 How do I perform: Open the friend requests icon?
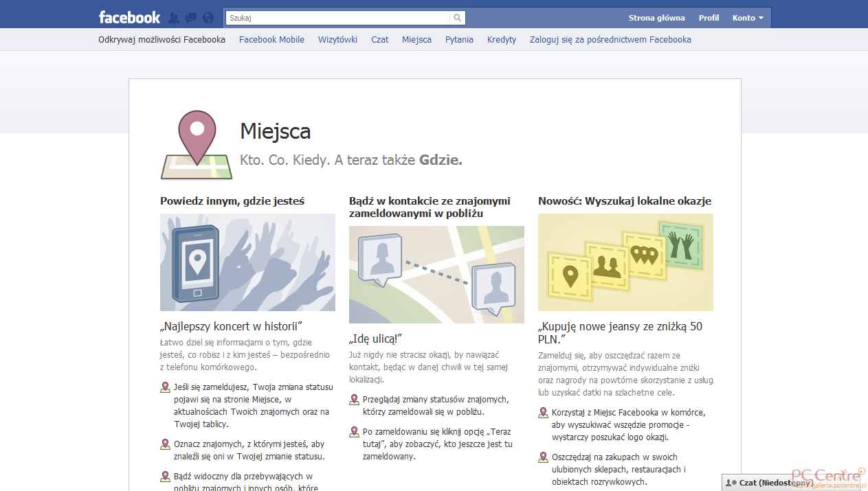coord(174,17)
